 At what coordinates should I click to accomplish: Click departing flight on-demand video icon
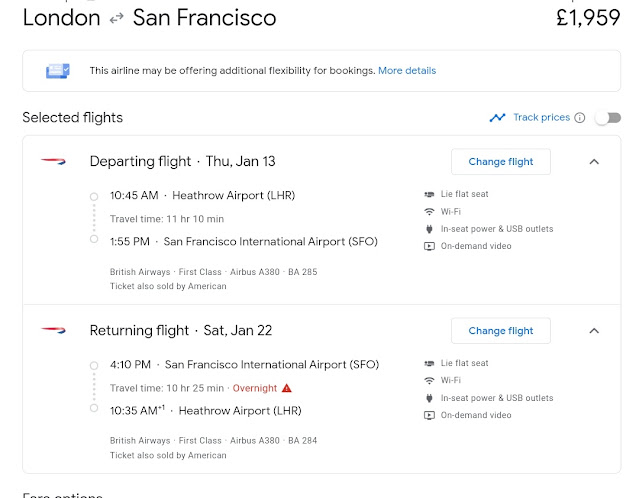(429, 246)
